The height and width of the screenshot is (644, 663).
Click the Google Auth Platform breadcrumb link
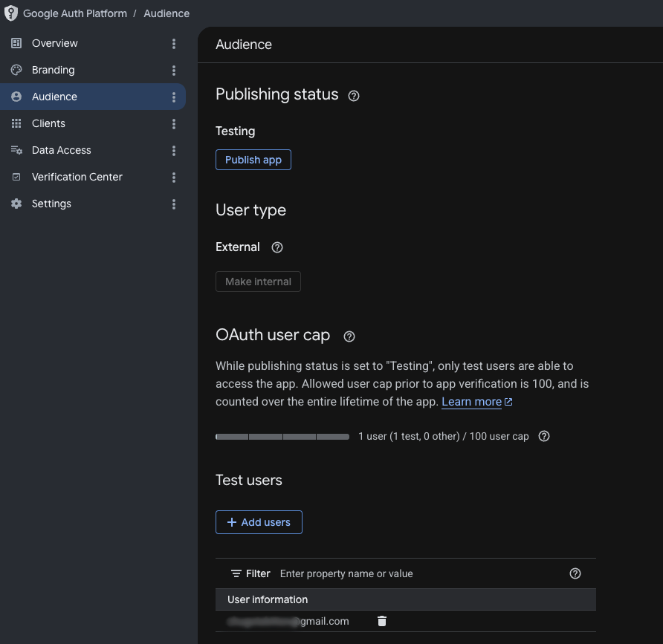click(75, 13)
